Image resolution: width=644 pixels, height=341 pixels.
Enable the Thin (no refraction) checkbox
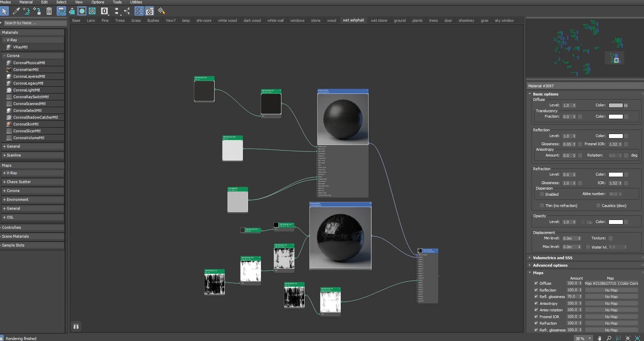pos(542,205)
